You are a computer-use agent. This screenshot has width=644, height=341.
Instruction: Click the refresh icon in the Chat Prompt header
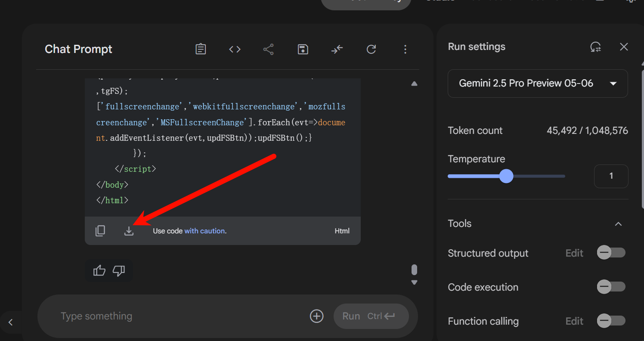(x=371, y=50)
